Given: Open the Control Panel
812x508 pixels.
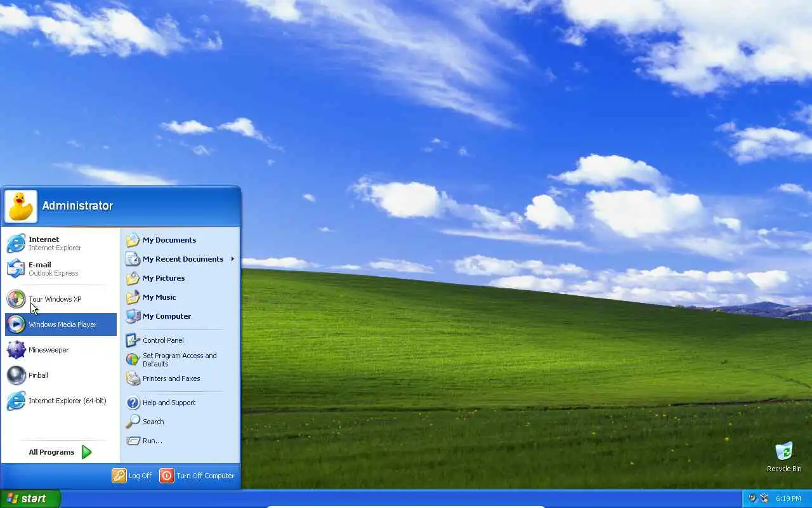Looking at the screenshot, I should 181,340.
